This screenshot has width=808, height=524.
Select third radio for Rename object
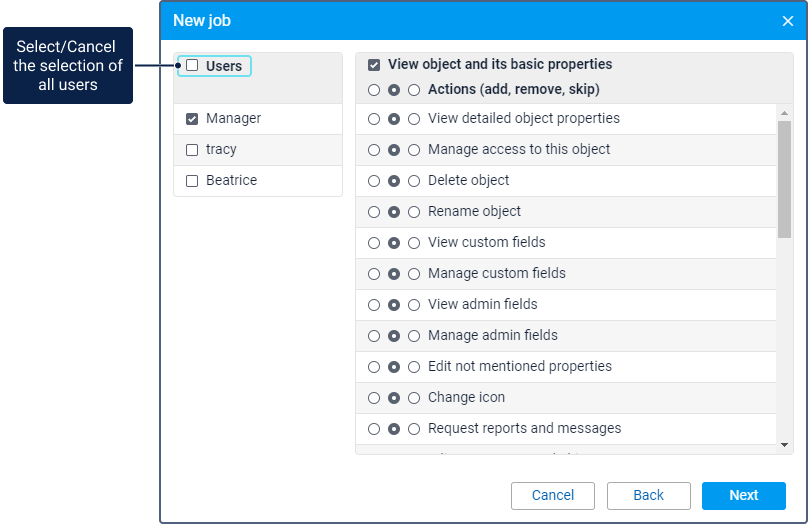(x=414, y=212)
